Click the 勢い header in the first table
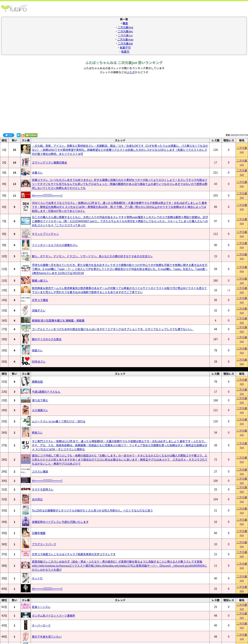This screenshot has width=248, height=644. click(x=14, y=140)
